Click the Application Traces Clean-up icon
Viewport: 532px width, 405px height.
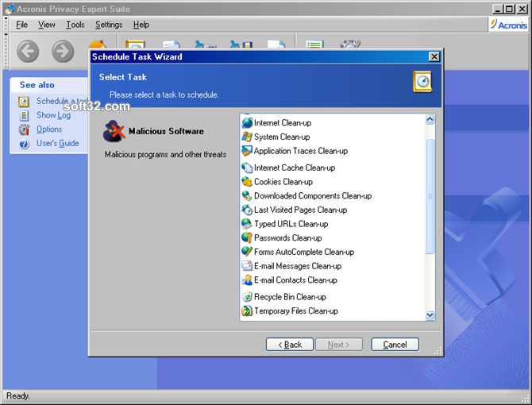coord(247,151)
